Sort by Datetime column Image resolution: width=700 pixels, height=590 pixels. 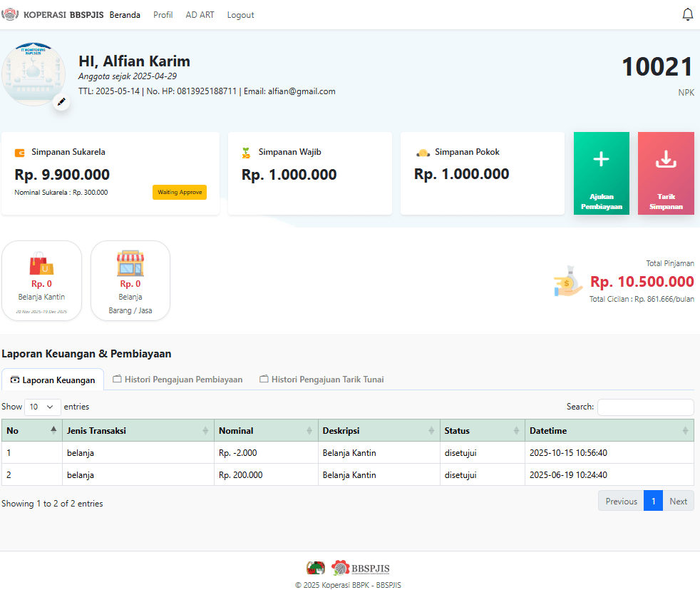609,431
